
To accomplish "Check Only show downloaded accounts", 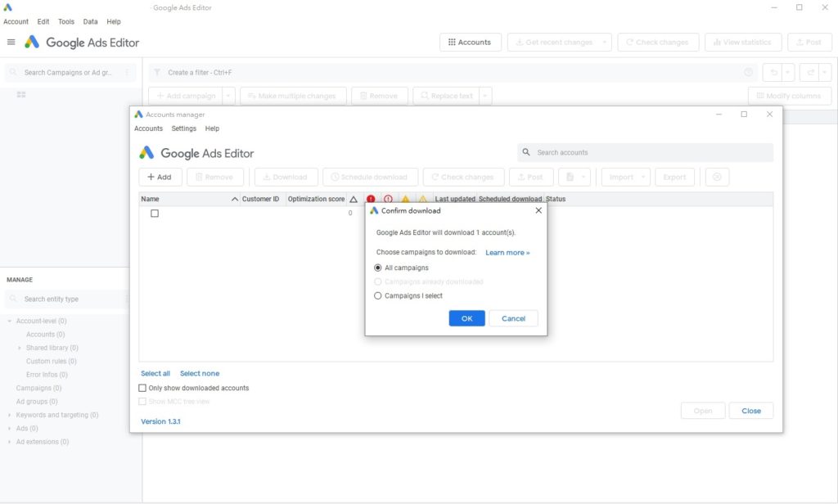I will tap(141, 388).
